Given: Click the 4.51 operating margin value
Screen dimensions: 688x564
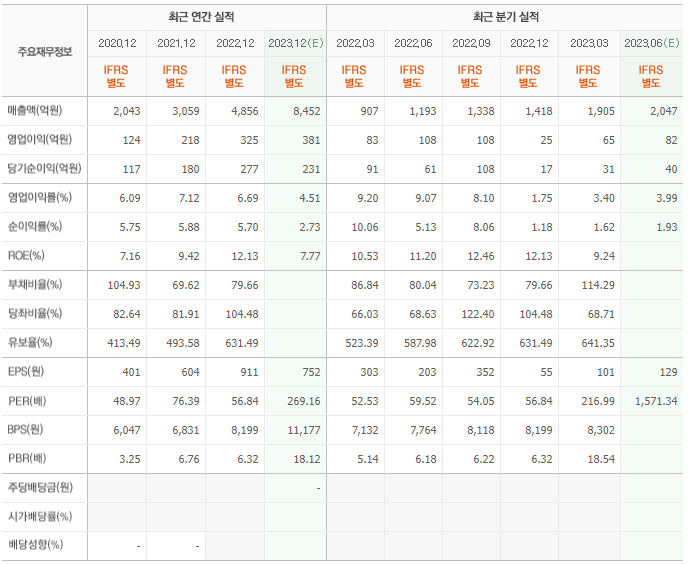Looking at the screenshot, I should point(310,198).
